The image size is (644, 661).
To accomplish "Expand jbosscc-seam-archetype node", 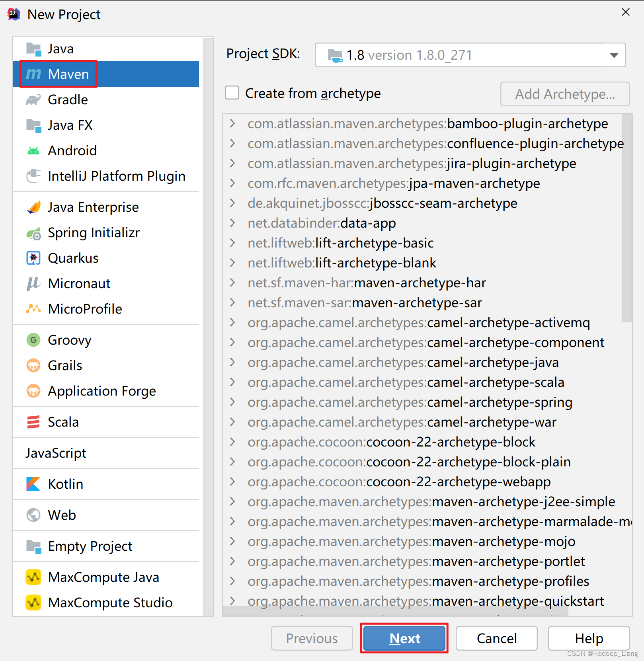I will pyautogui.click(x=232, y=203).
